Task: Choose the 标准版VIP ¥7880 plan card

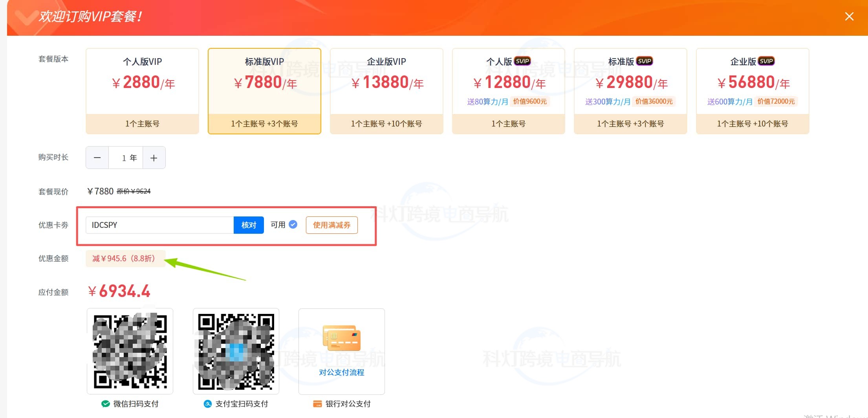Action: point(264,91)
